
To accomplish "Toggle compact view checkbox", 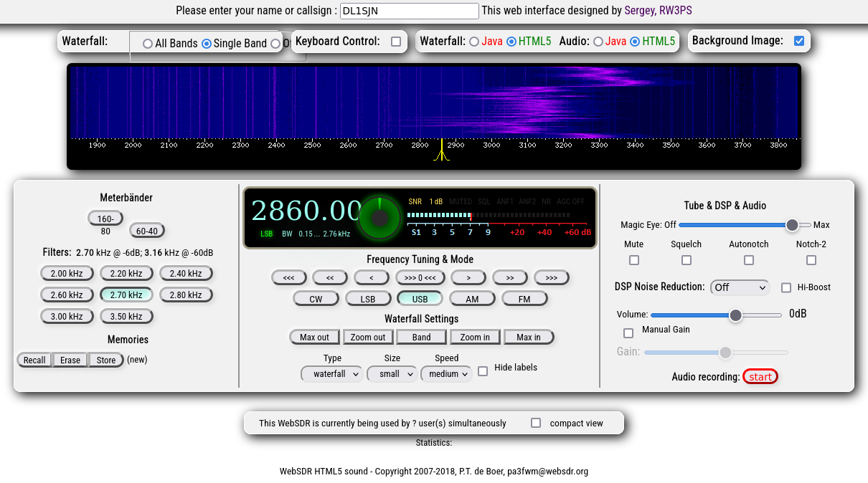I will coord(536,423).
